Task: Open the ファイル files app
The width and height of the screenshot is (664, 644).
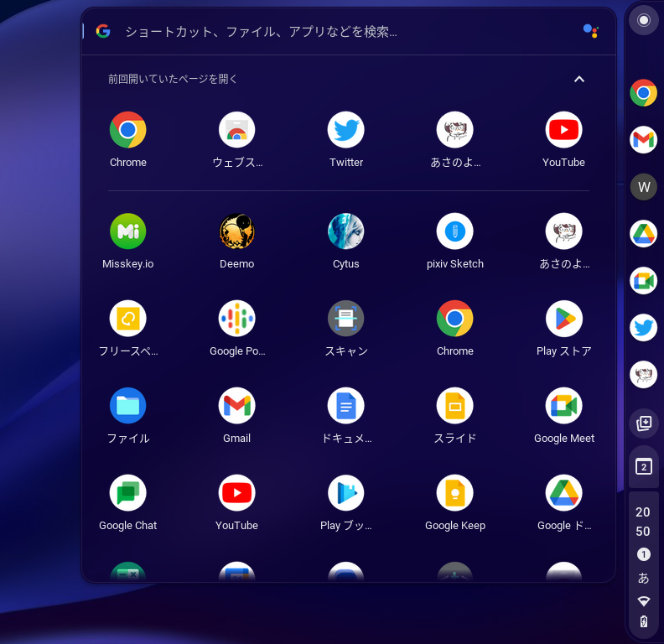Action: 128,406
